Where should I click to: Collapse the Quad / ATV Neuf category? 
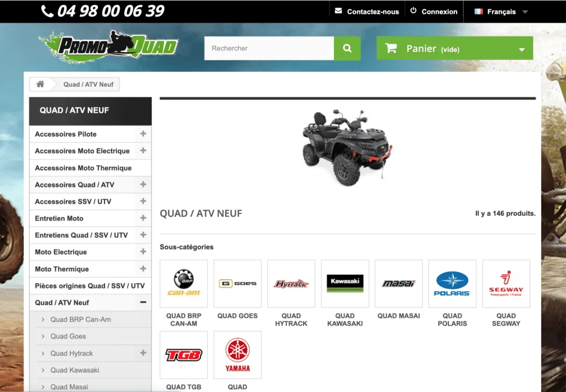143,302
